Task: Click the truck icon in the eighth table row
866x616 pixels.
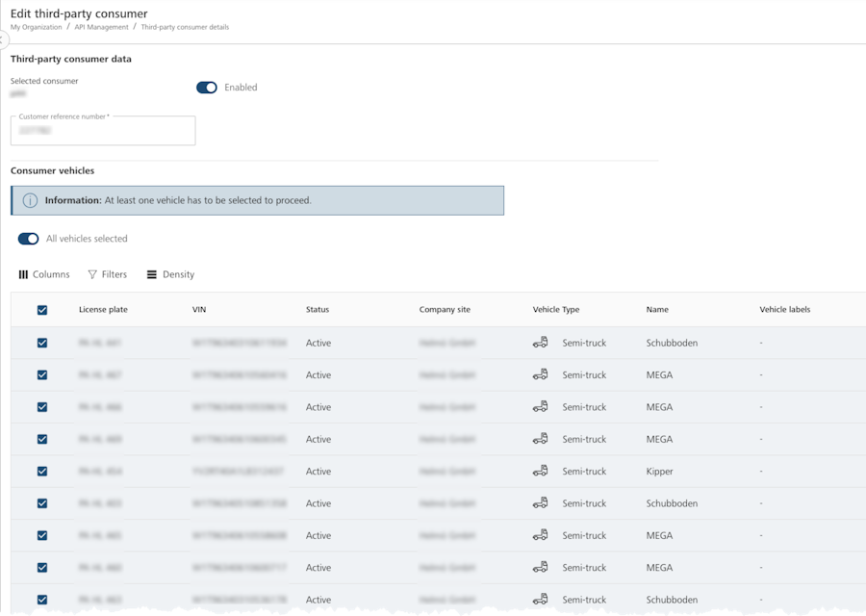Action: click(x=540, y=567)
